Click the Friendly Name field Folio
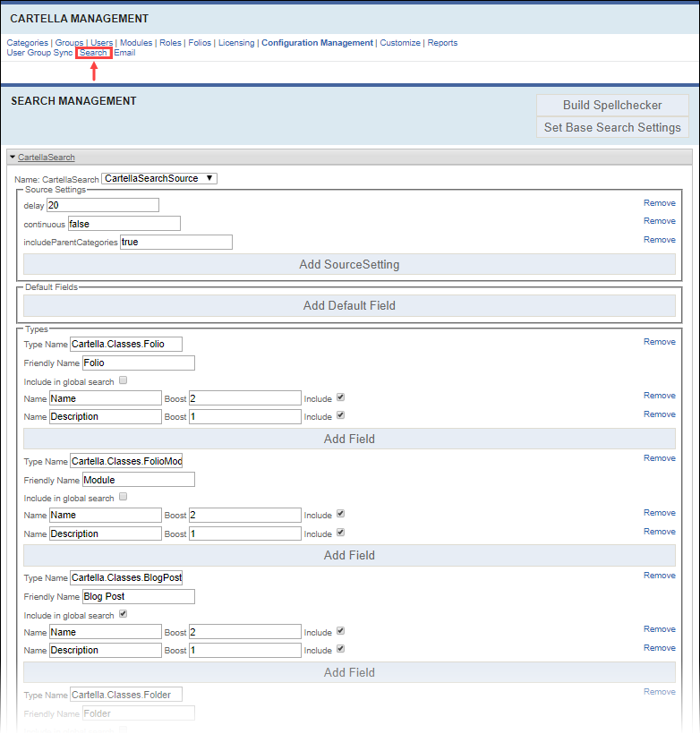 [139, 363]
